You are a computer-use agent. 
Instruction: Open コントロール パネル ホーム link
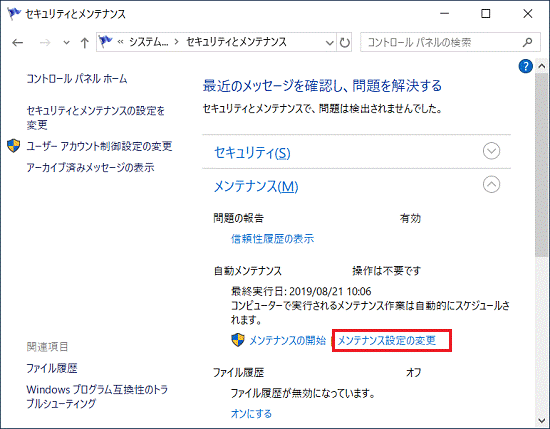click(x=77, y=79)
